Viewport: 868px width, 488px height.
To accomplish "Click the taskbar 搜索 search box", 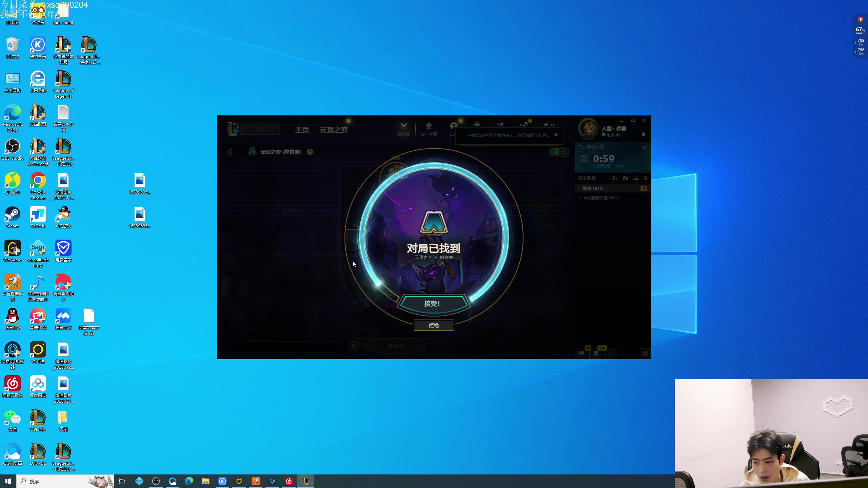I will click(64, 481).
